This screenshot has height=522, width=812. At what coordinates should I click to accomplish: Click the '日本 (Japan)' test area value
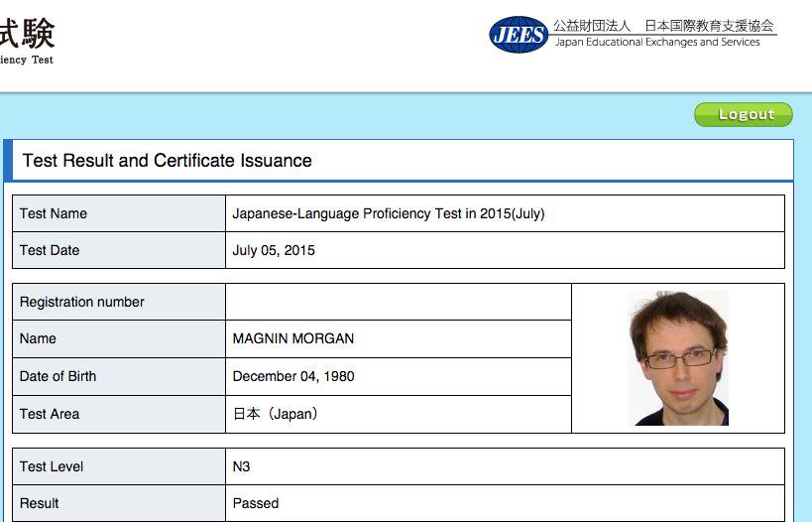pyautogui.click(x=275, y=414)
